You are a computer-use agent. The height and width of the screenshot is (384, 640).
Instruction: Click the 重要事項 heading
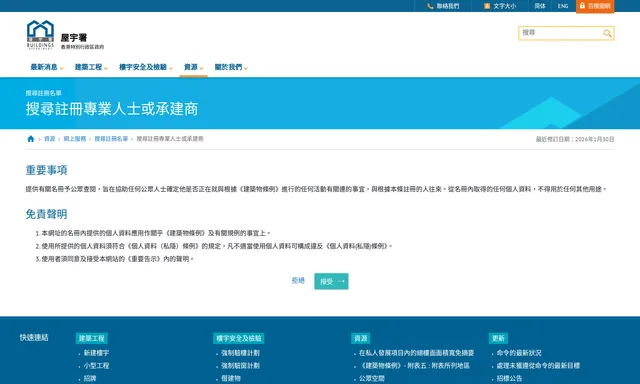(47, 170)
